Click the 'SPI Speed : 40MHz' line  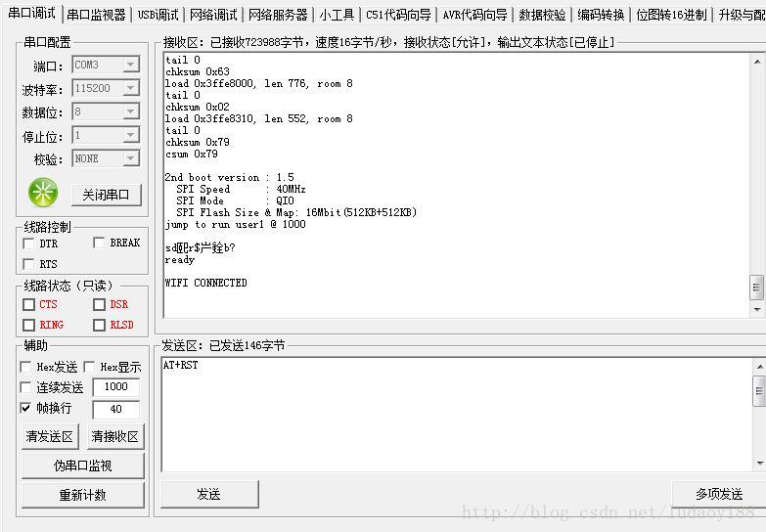click(x=241, y=189)
